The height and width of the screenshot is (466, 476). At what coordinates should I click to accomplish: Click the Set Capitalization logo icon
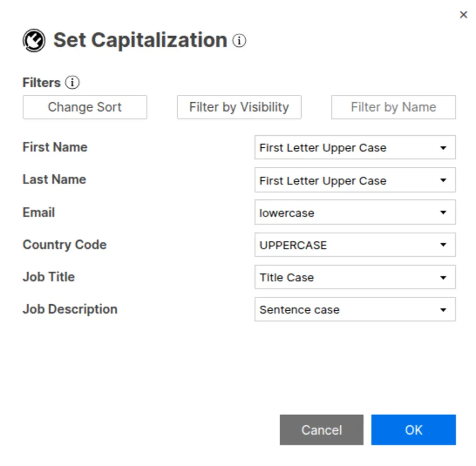34,40
